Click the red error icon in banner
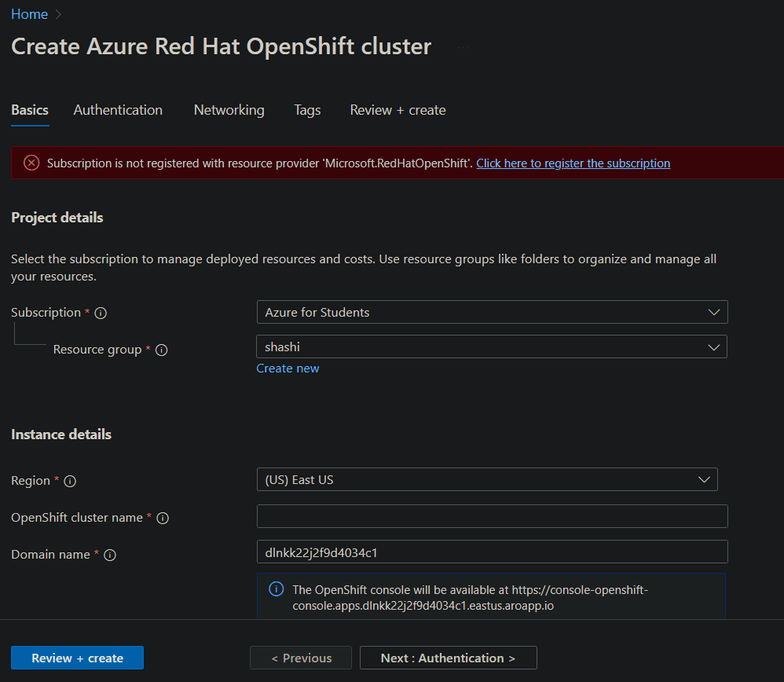 click(31, 163)
